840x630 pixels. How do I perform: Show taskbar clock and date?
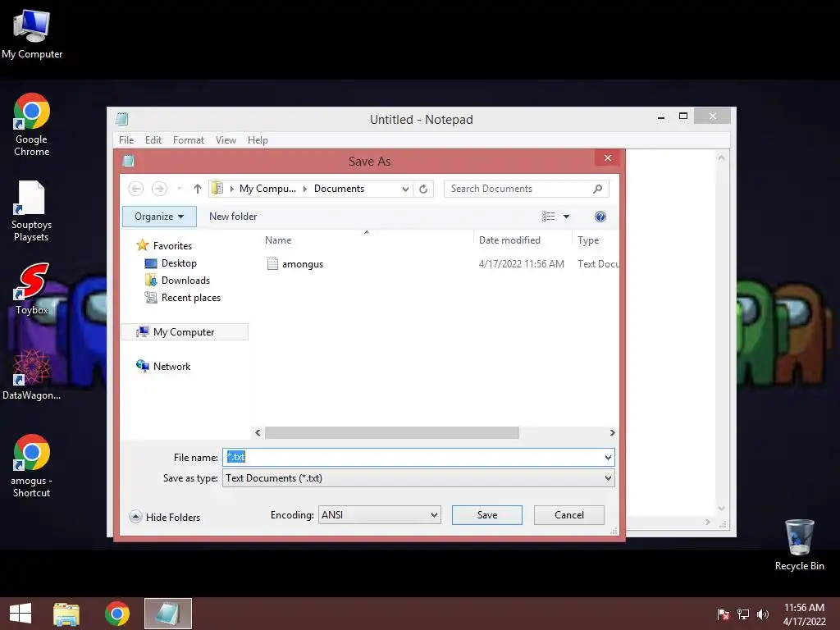coord(804,614)
